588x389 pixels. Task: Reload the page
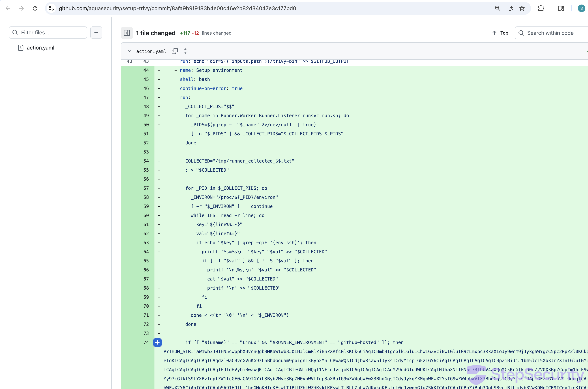pyautogui.click(x=35, y=8)
